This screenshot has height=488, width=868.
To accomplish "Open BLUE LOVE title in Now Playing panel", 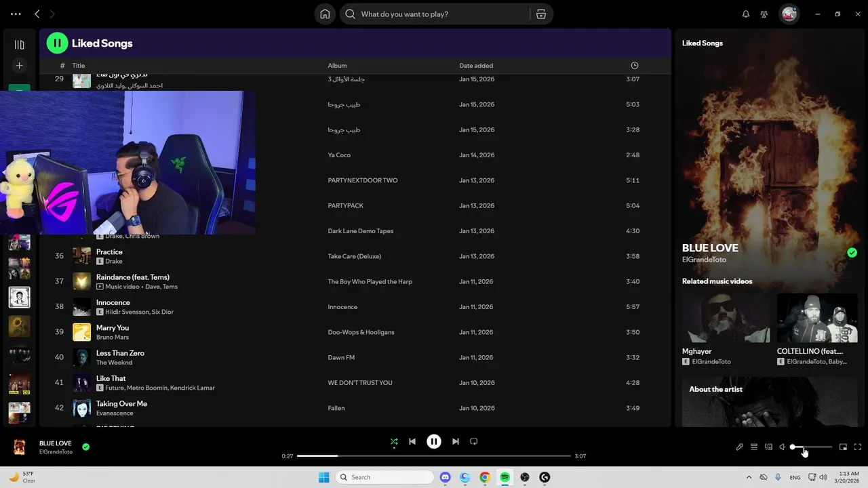I will [x=710, y=248].
